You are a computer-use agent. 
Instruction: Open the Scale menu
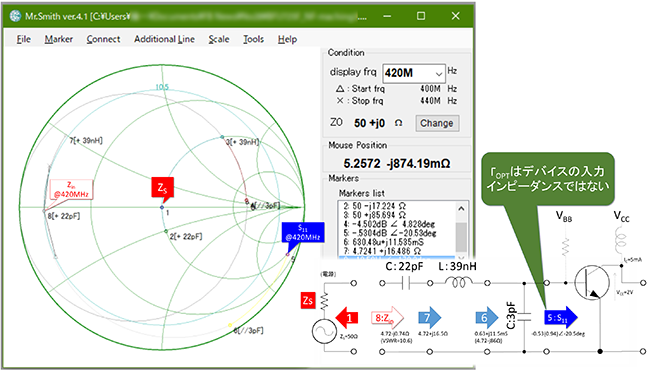coord(219,39)
